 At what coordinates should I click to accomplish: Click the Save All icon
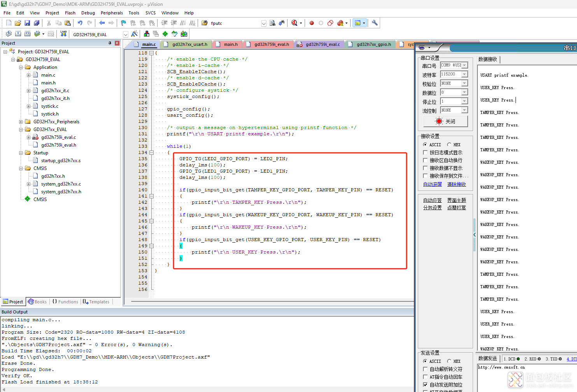(37, 23)
